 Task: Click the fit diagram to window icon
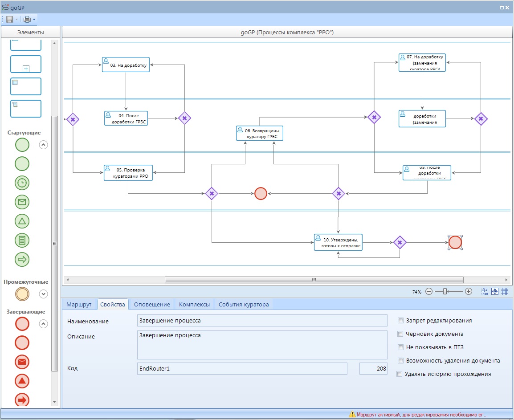click(494, 291)
